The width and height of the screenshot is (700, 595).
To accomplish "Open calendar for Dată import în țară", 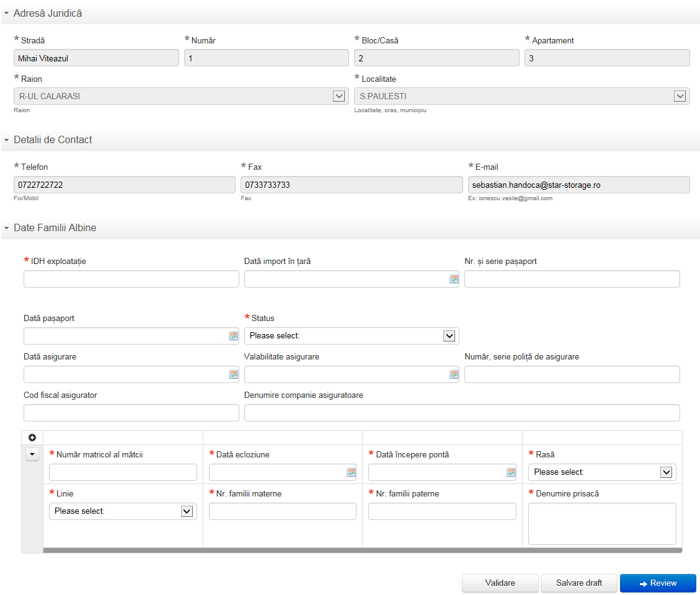I will [x=454, y=280].
